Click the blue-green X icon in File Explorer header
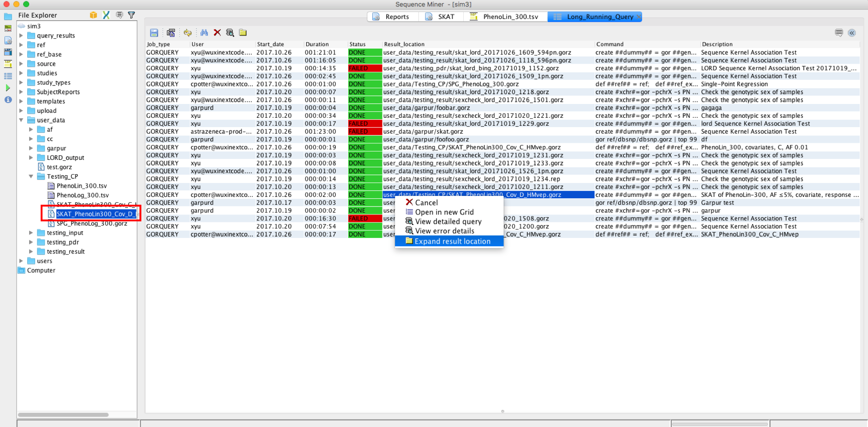 [x=106, y=15]
